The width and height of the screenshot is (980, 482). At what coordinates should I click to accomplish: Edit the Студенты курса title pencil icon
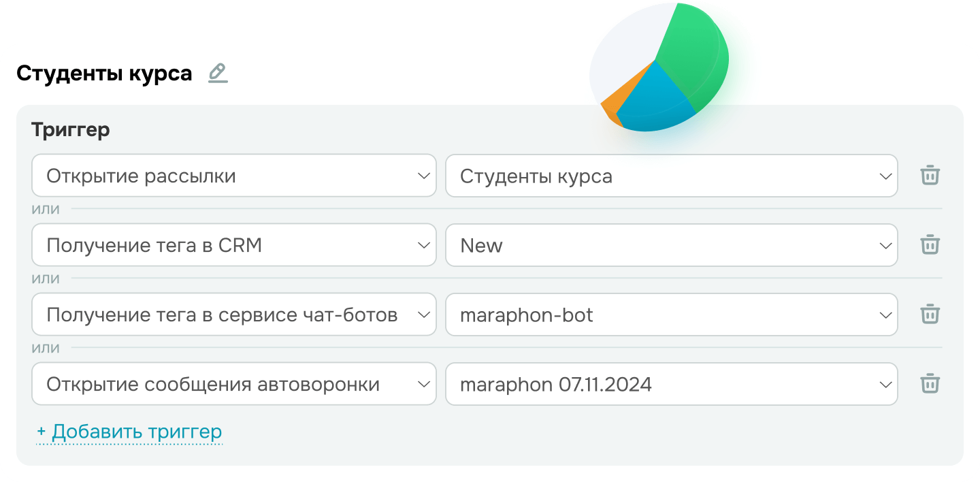pos(218,73)
